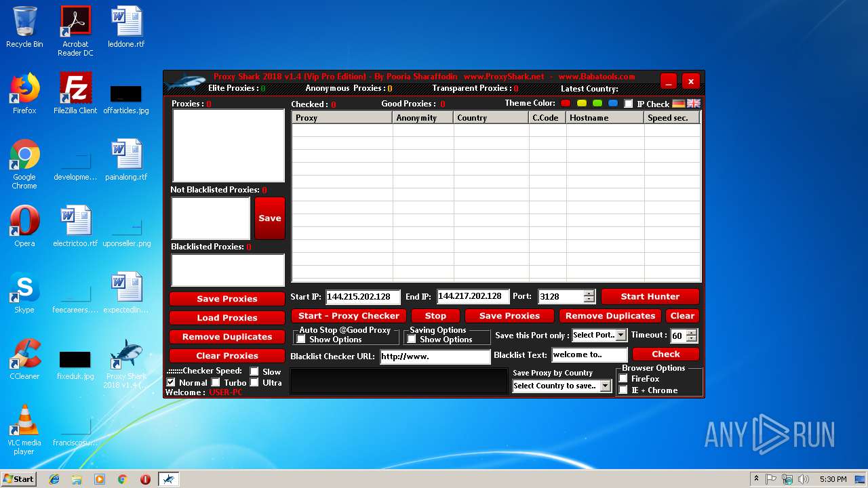Click Start - Proxy Checker button
868x488 pixels.
click(x=349, y=316)
